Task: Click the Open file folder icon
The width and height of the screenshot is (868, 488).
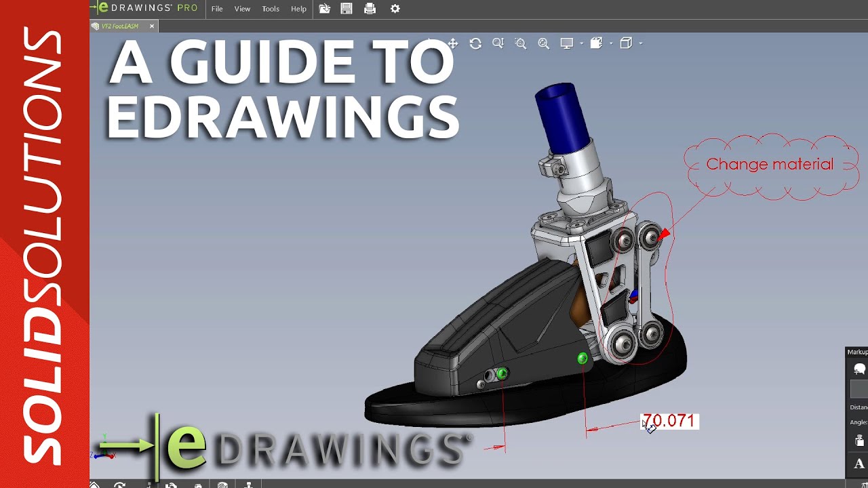Action: 325,9
